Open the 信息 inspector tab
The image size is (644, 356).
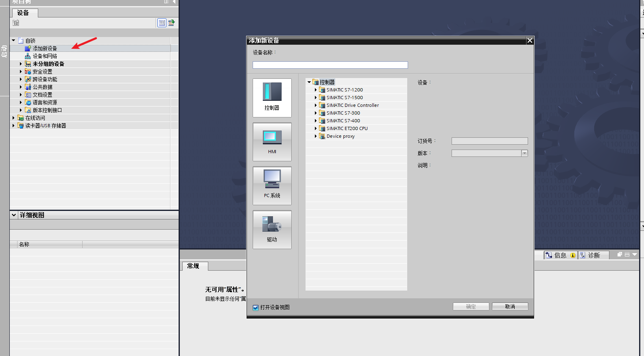coord(560,255)
